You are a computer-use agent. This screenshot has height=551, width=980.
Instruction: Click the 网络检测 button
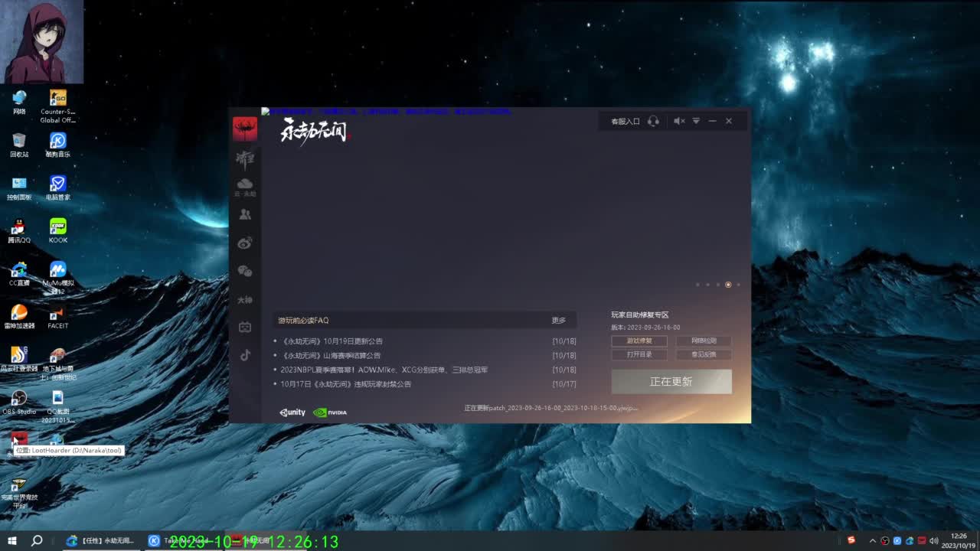point(704,341)
